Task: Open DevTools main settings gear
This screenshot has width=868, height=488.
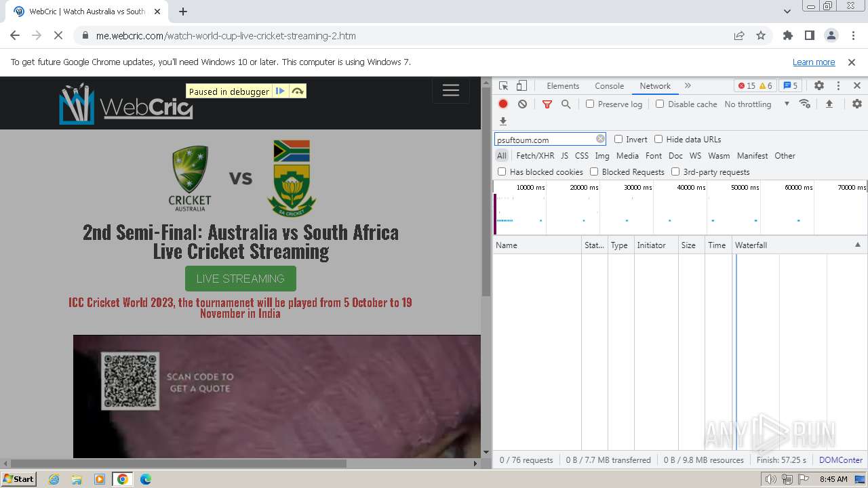Action: pyautogui.click(x=819, y=86)
